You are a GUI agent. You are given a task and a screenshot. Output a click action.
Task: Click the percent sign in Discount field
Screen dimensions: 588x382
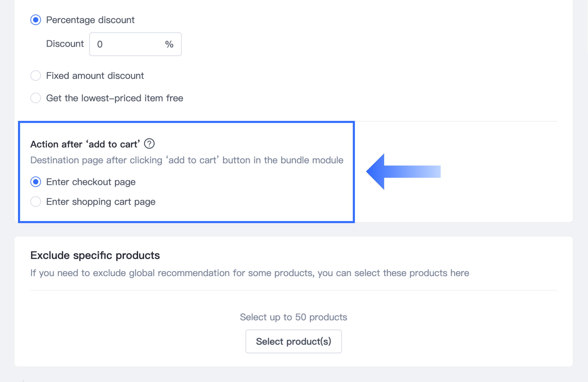169,44
